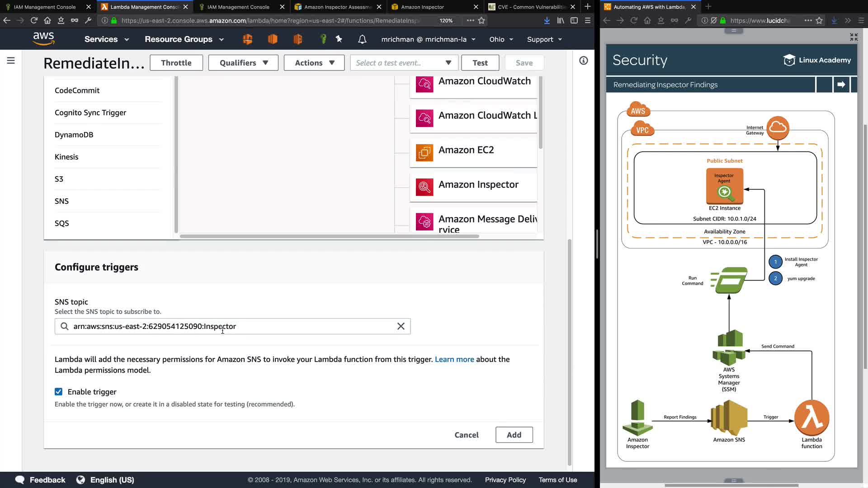Click the next slide arrow icon
This screenshot has height=488, width=868.
tap(841, 84)
